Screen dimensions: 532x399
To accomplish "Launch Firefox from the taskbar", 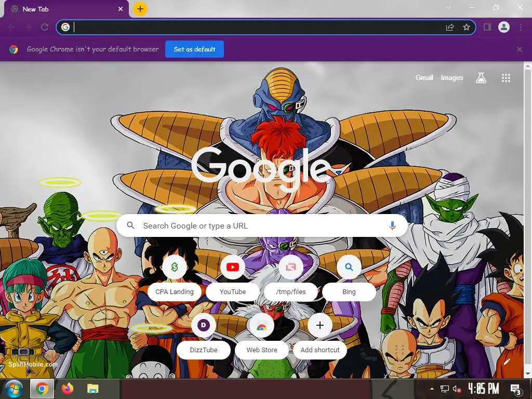I will point(67,389).
